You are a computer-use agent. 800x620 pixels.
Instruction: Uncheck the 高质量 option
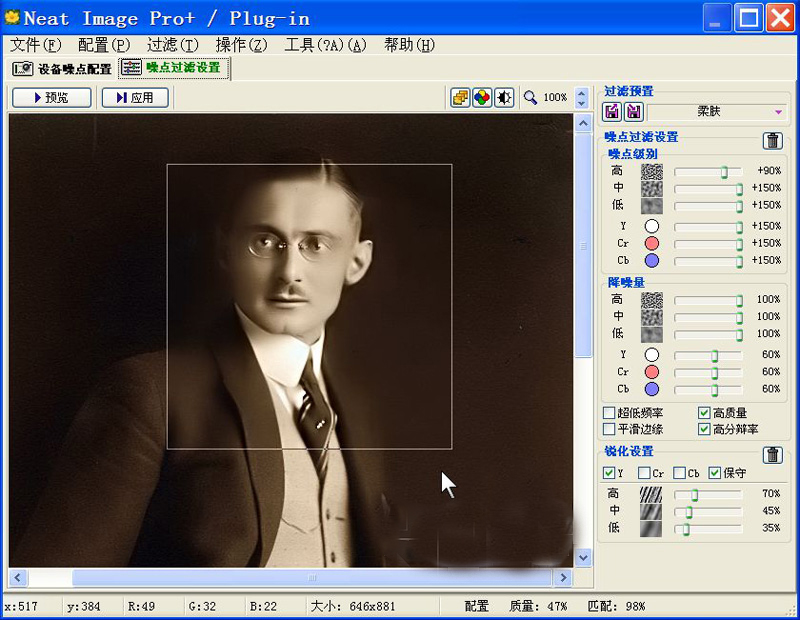point(704,413)
